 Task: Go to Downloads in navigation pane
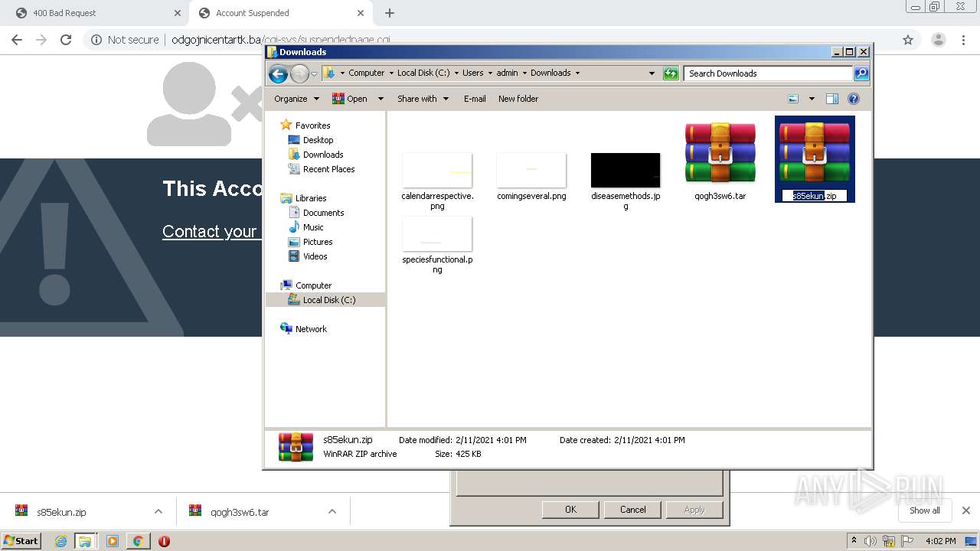(323, 155)
